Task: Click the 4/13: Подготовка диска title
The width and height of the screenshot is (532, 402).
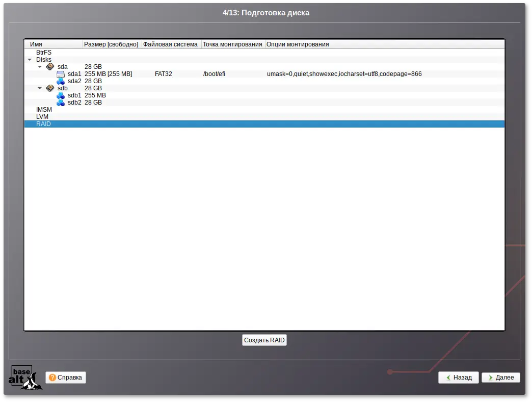Action: point(266,13)
